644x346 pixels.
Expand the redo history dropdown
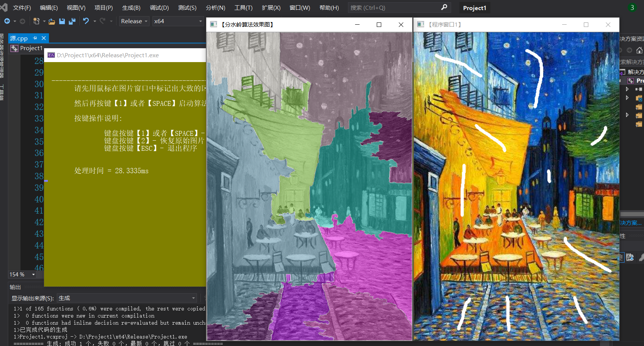tap(111, 21)
